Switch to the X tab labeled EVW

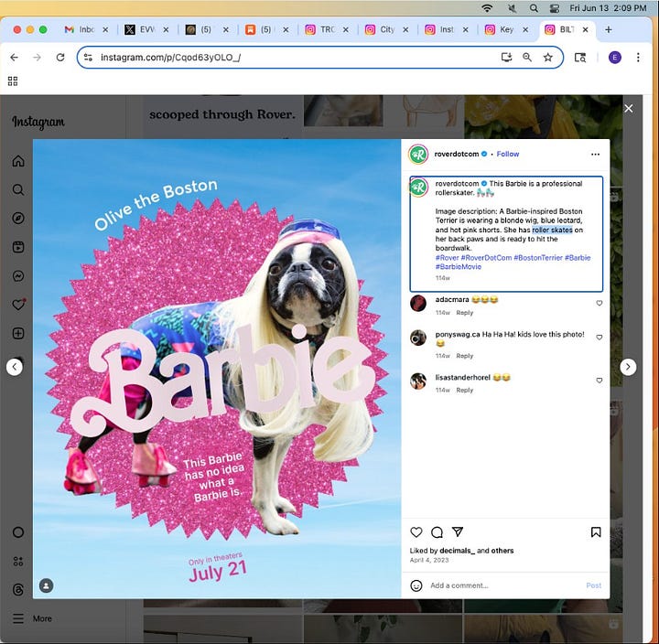coord(146,29)
